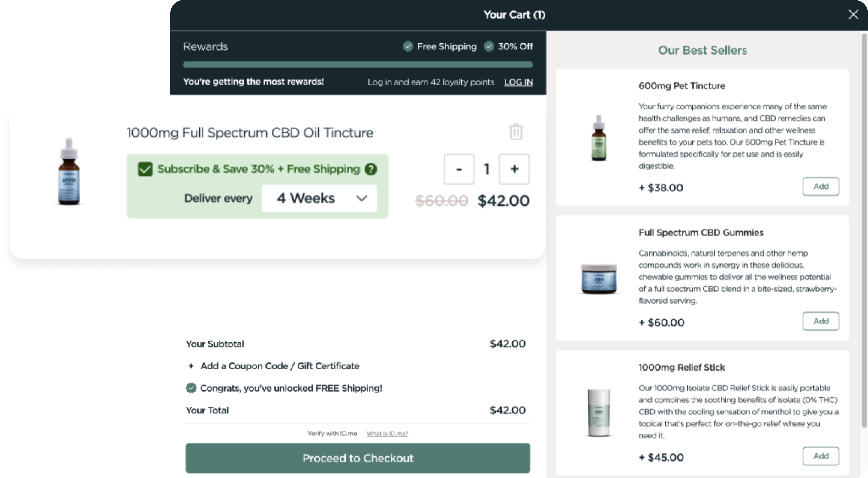Click the LOG IN link
The width and height of the screenshot is (868, 478).
pyautogui.click(x=518, y=82)
